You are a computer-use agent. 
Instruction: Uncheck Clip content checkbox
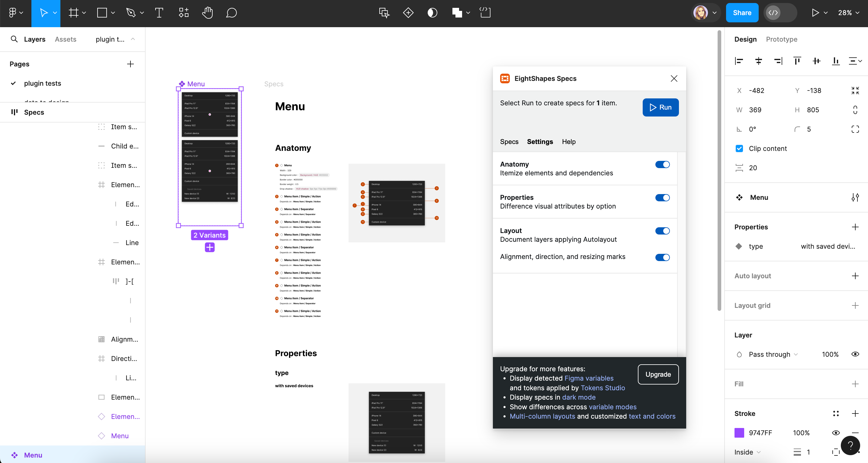[x=739, y=148]
